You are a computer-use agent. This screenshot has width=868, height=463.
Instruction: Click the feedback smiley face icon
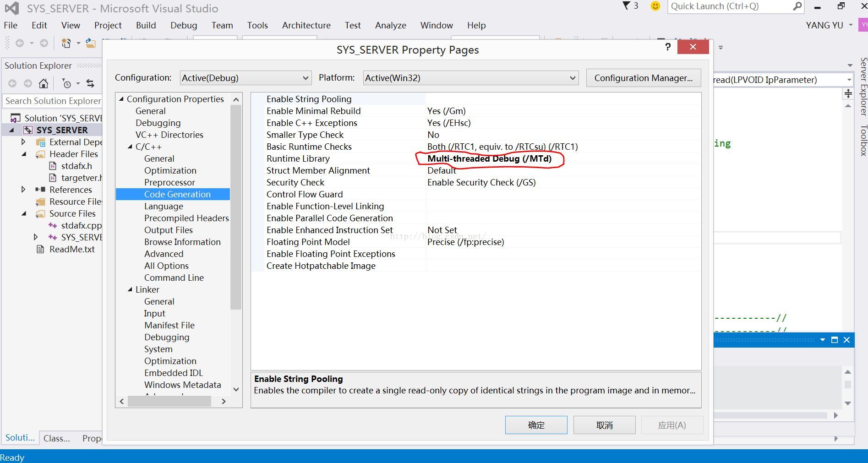655,6
